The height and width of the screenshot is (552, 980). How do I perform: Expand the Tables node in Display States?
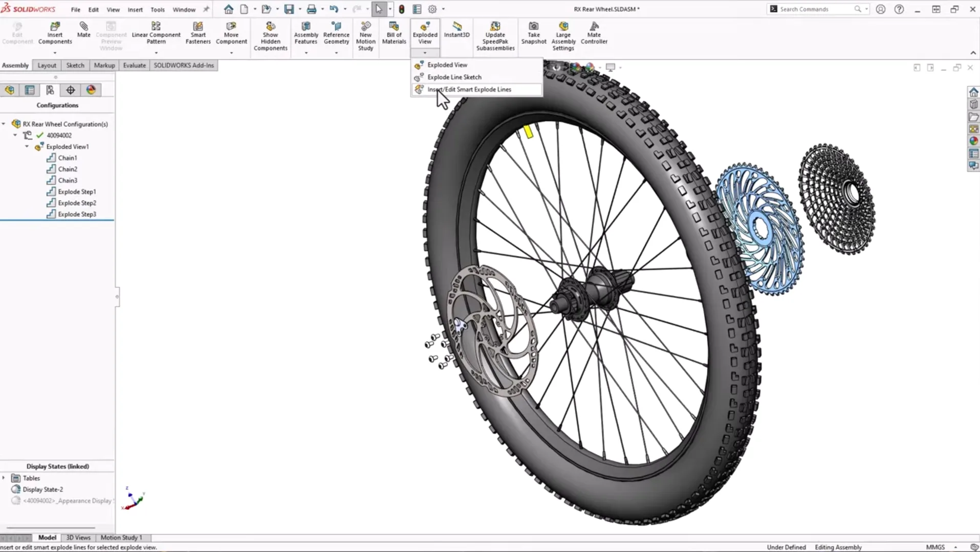pos(4,478)
